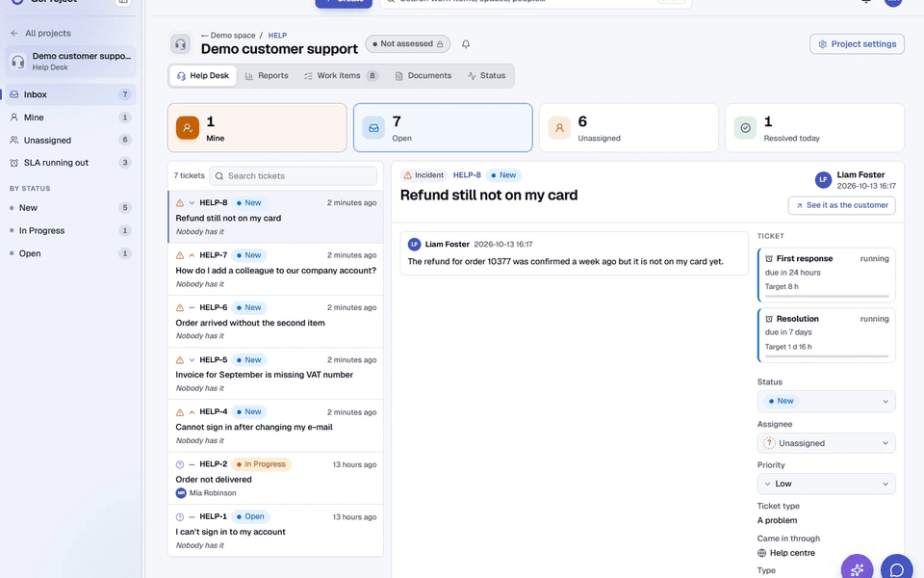The height and width of the screenshot is (578, 924).
Task: Click the incident warning icon on HELP-7 row
Action: pos(180,255)
